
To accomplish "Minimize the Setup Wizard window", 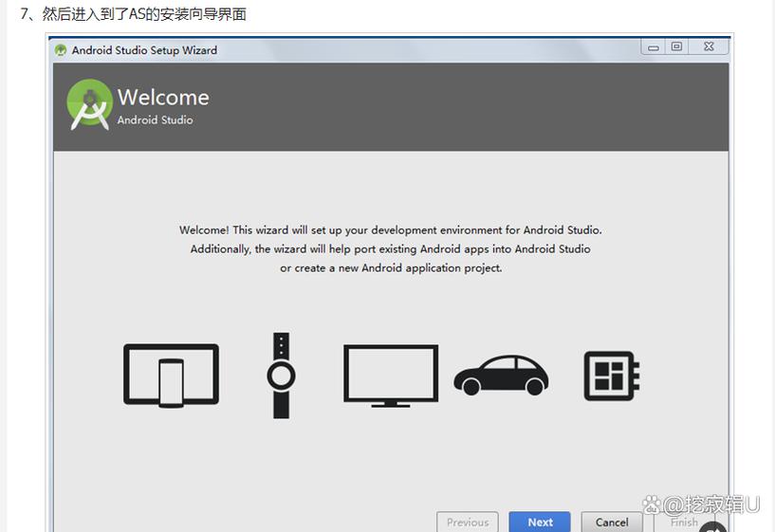I will coord(654,47).
